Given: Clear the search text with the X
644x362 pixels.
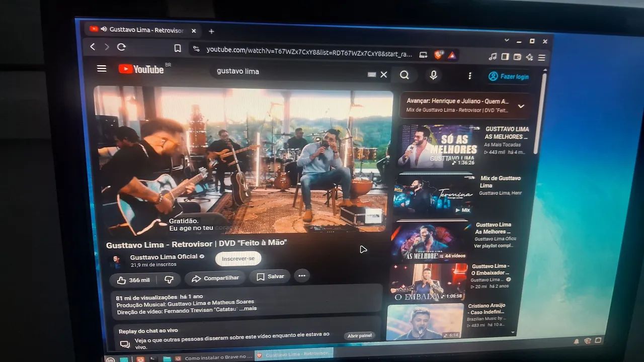Looking at the screenshot, I should (x=384, y=74).
